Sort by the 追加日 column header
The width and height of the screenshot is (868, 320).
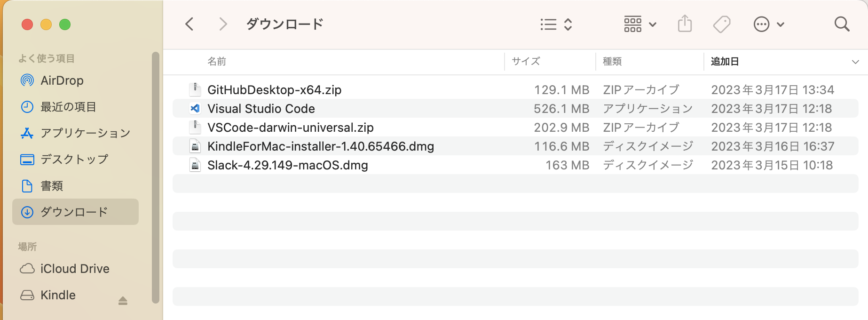pos(725,62)
